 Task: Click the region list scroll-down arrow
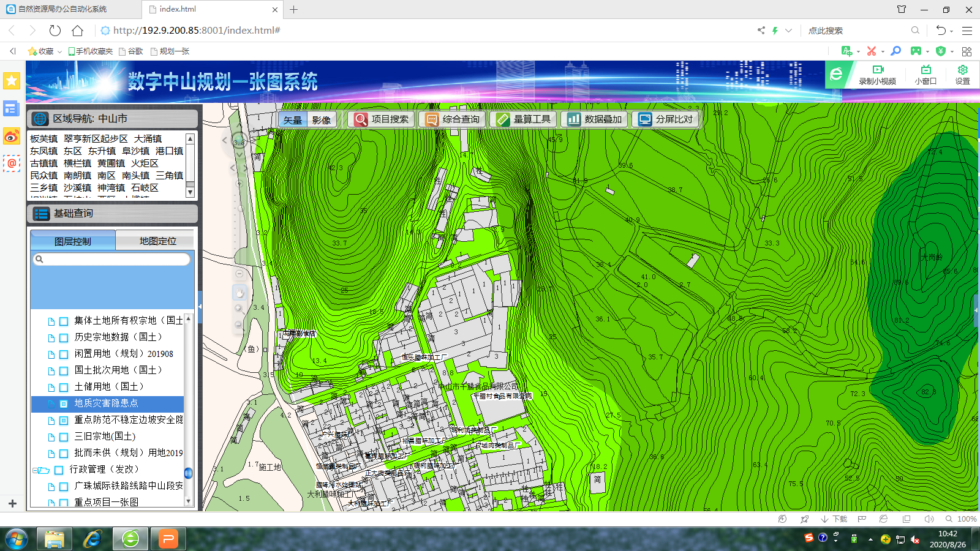190,192
